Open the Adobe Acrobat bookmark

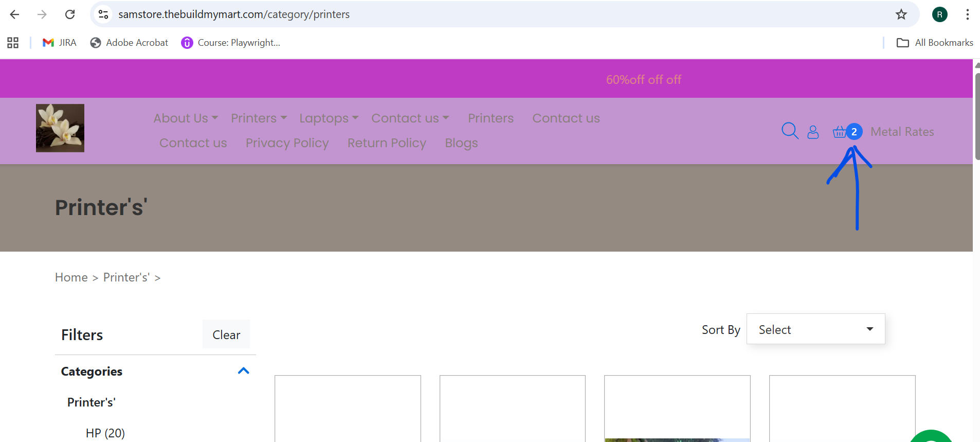(x=129, y=43)
